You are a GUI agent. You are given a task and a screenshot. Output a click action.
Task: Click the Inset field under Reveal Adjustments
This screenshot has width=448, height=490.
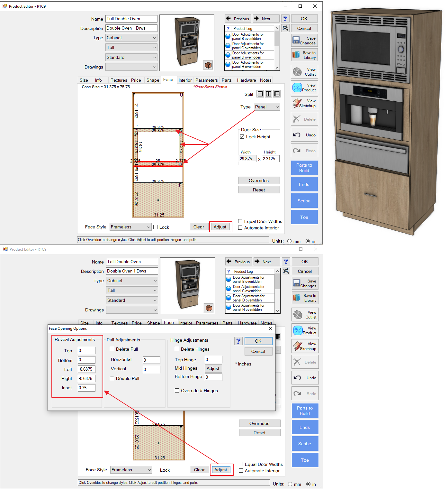click(86, 388)
